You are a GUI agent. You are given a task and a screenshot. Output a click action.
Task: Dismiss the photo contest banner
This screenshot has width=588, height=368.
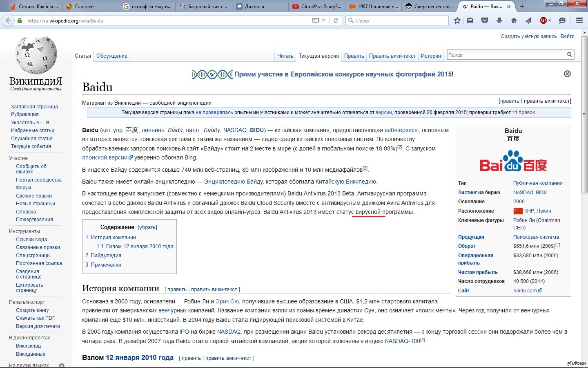(567, 74)
